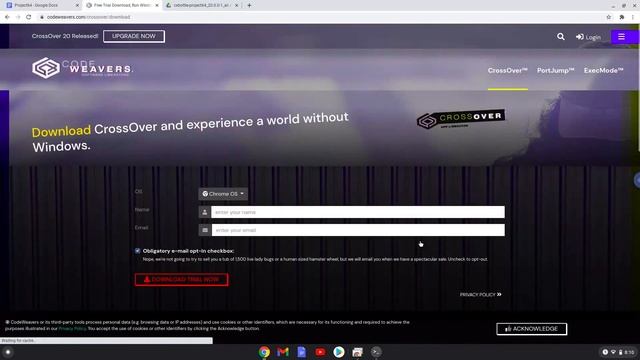The height and width of the screenshot is (360, 640).
Task: Click the name input field
Action: click(358, 212)
